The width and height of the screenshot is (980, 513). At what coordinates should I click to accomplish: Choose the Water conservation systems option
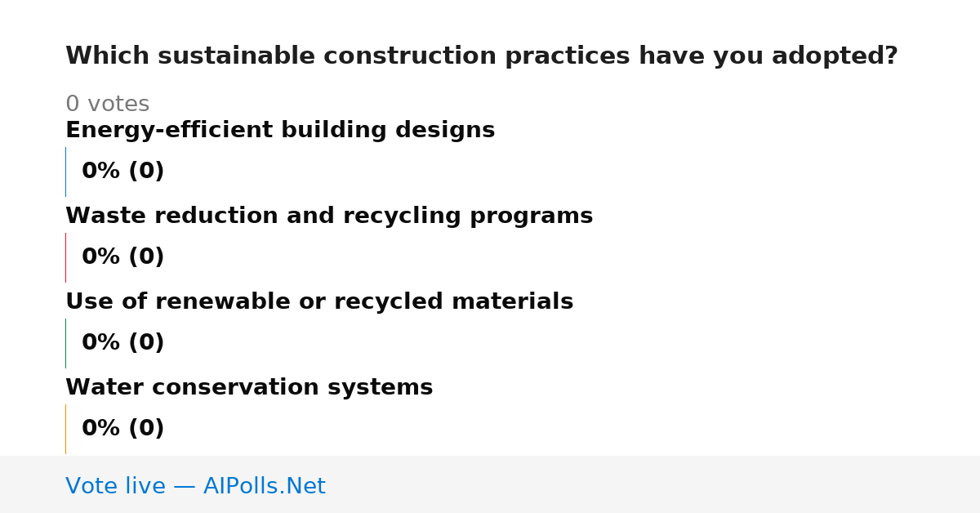point(249,387)
